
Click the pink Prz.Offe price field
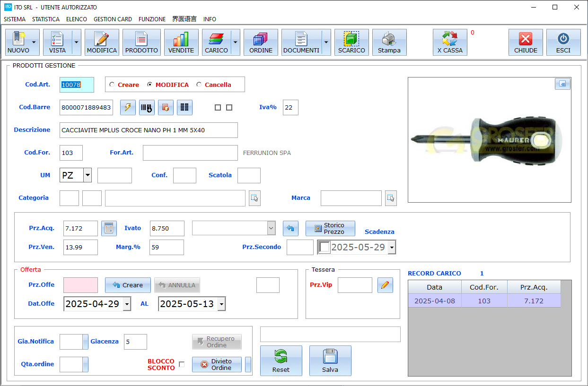tap(80, 285)
